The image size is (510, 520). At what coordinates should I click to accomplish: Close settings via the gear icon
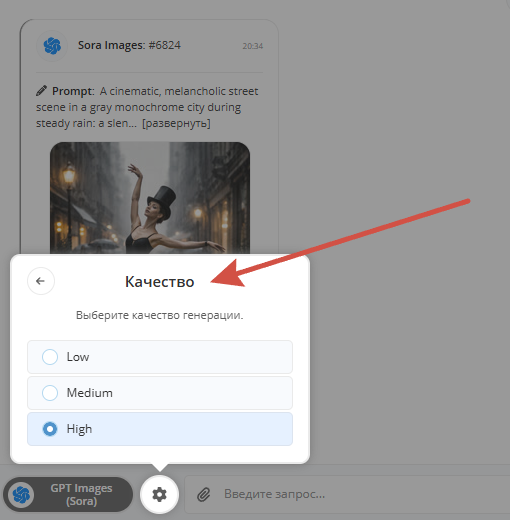pyautogui.click(x=159, y=494)
